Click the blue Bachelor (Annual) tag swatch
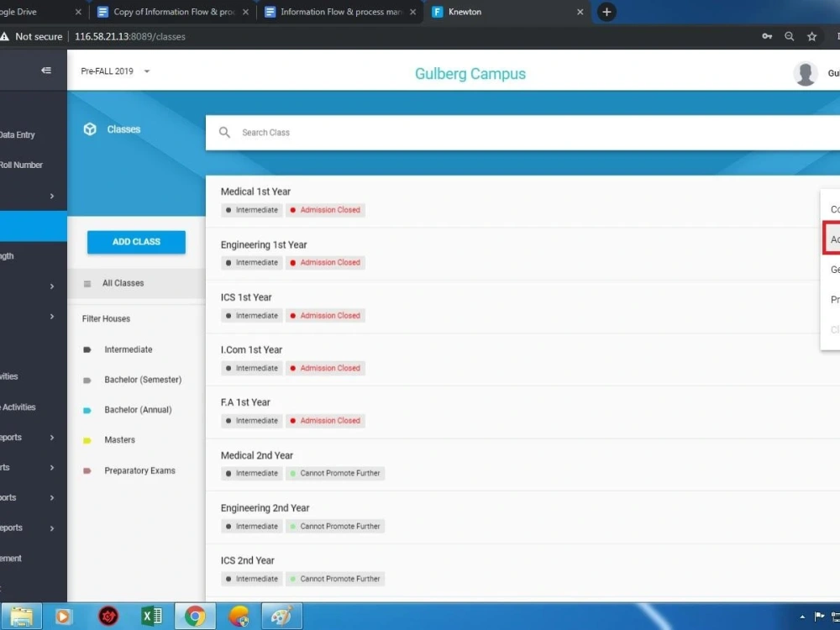The width and height of the screenshot is (840, 630). pyautogui.click(x=87, y=411)
